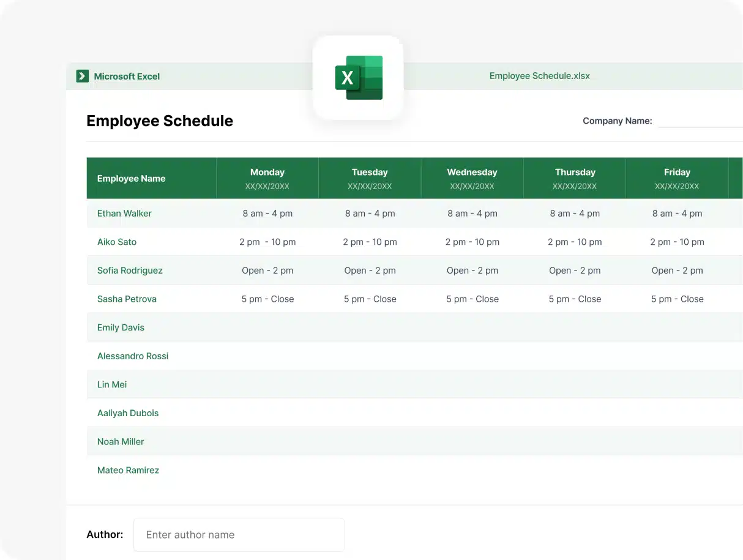Select the Tuesday column header
Image resolution: width=743 pixels, height=560 pixels.
click(x=370, y=178)
